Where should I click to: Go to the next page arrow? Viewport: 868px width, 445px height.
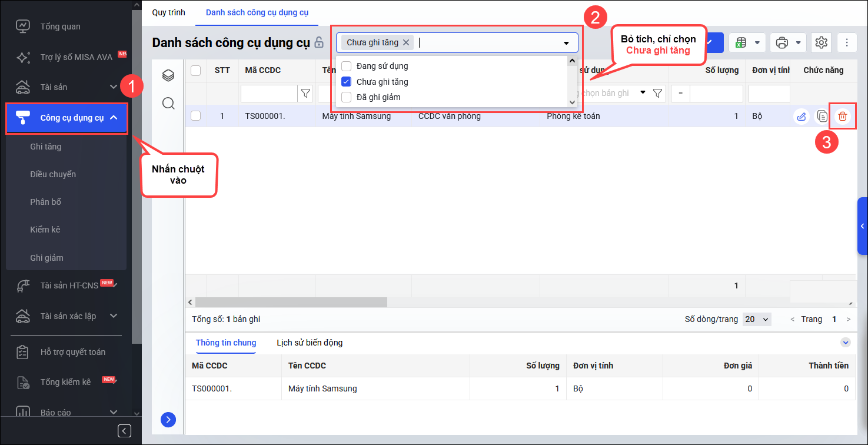[848, 319]
